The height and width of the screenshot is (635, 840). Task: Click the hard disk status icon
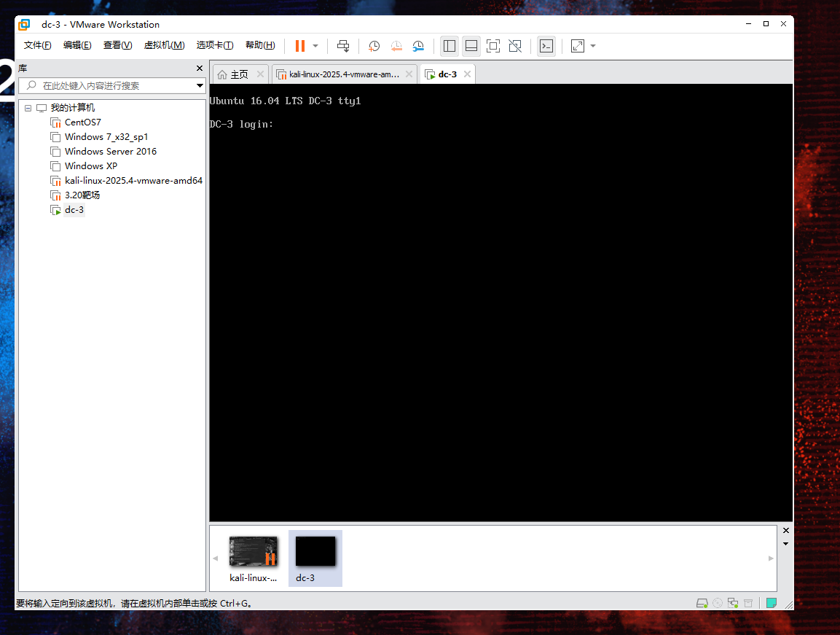702,603
